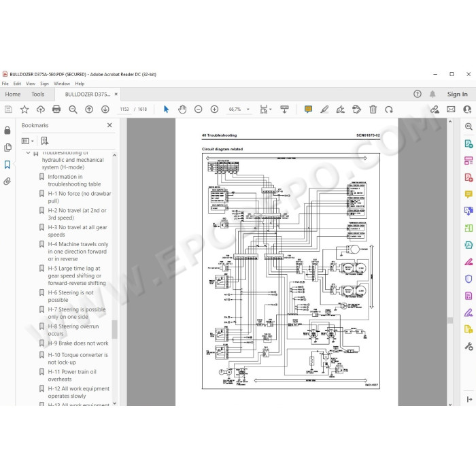This screenshot has height=476, width=476.
Task: Open the zoom percentage dropdown
Action: [x=248, y=109]
